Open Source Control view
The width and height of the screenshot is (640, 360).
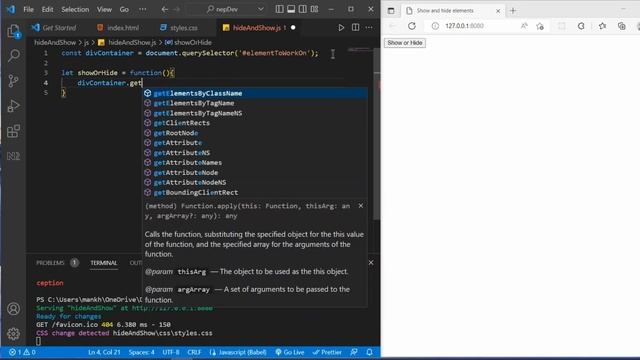[13, 81]
